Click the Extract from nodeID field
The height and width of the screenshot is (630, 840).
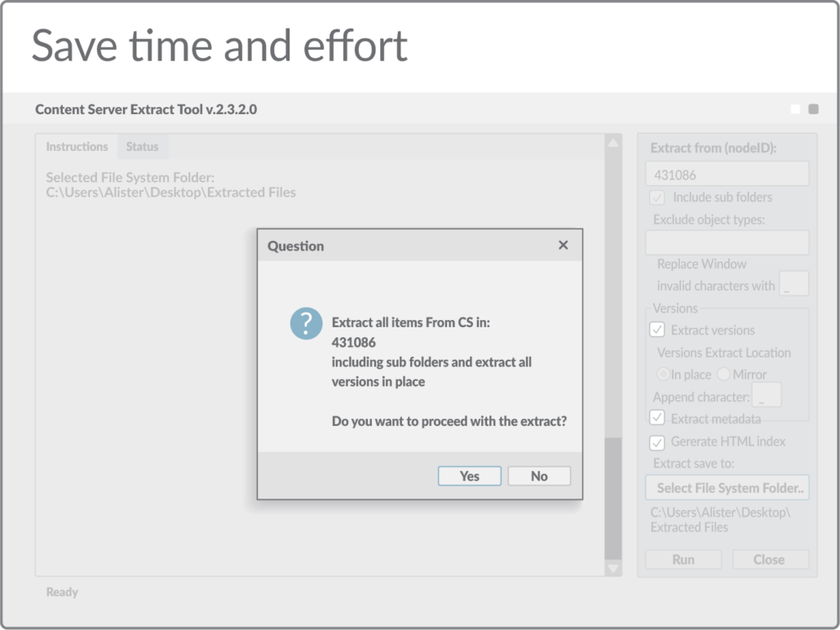727,173
